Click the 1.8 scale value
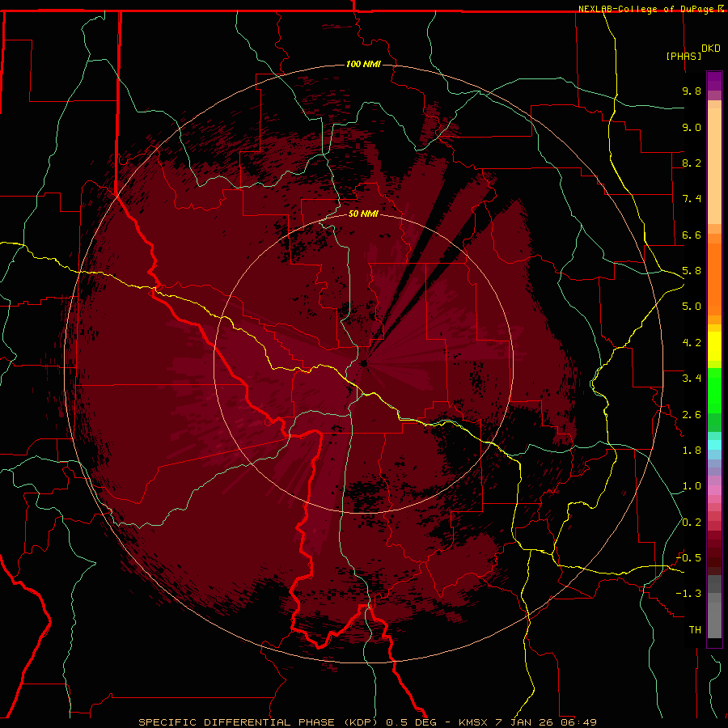 click(692, 451)
